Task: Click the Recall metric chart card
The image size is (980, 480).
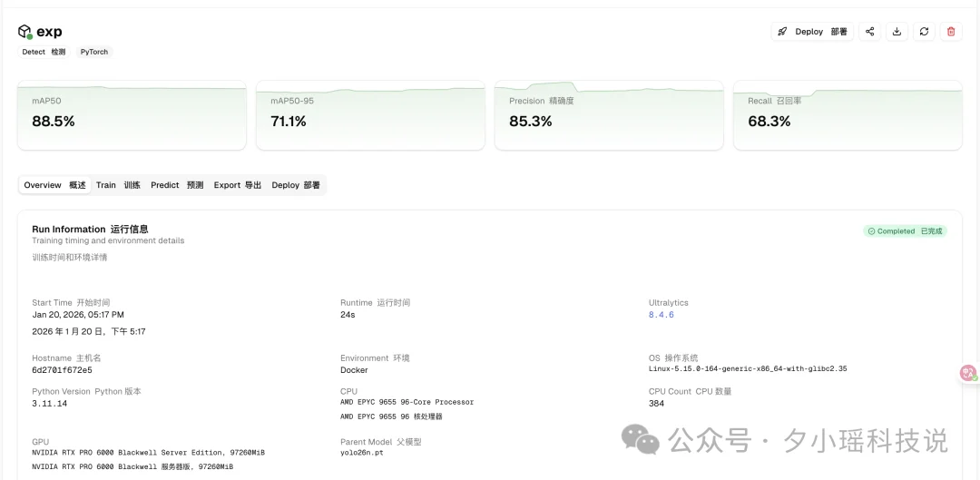Action: [x=848, y=115]
